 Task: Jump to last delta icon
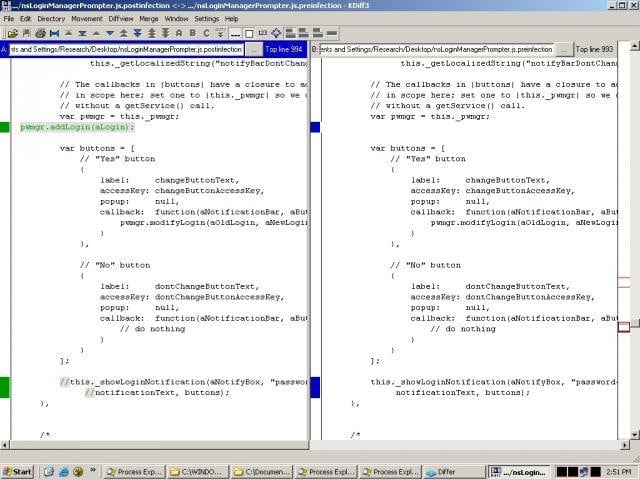coord(82,33)
